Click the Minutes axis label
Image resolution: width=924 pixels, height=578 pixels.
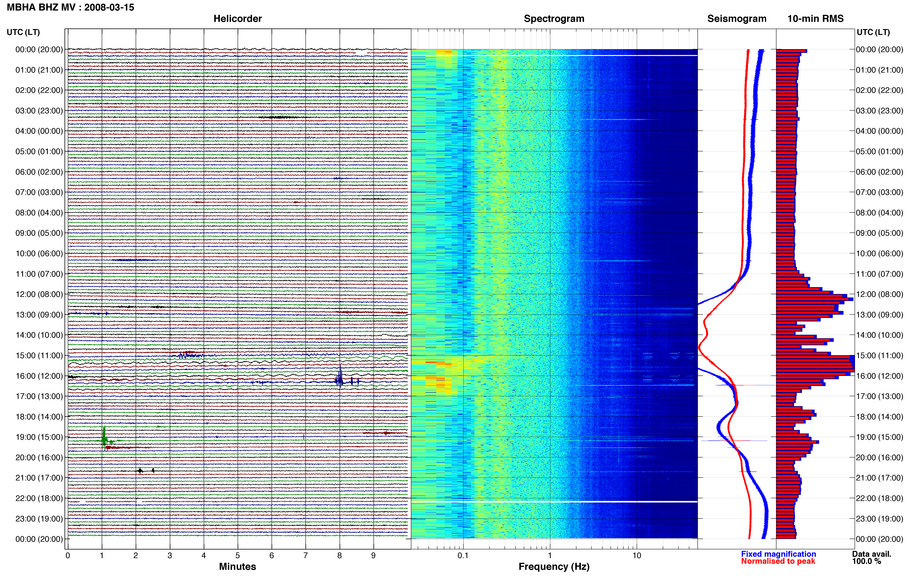(x=238, y=566)
